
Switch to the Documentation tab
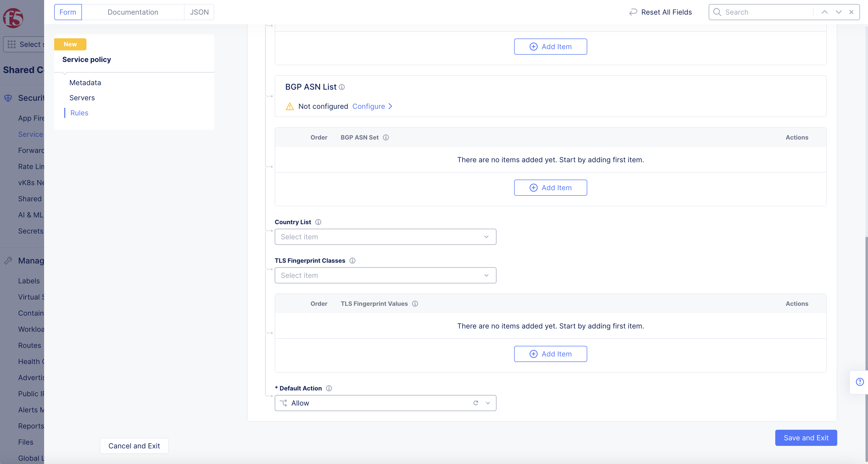click(133, 12)
